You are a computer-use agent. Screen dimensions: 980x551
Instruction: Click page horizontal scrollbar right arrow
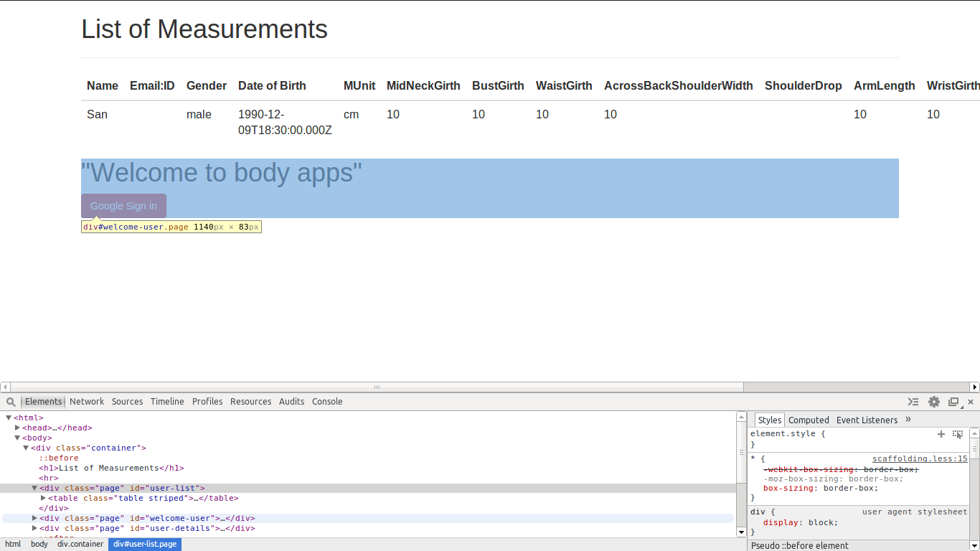pos(974,387)
